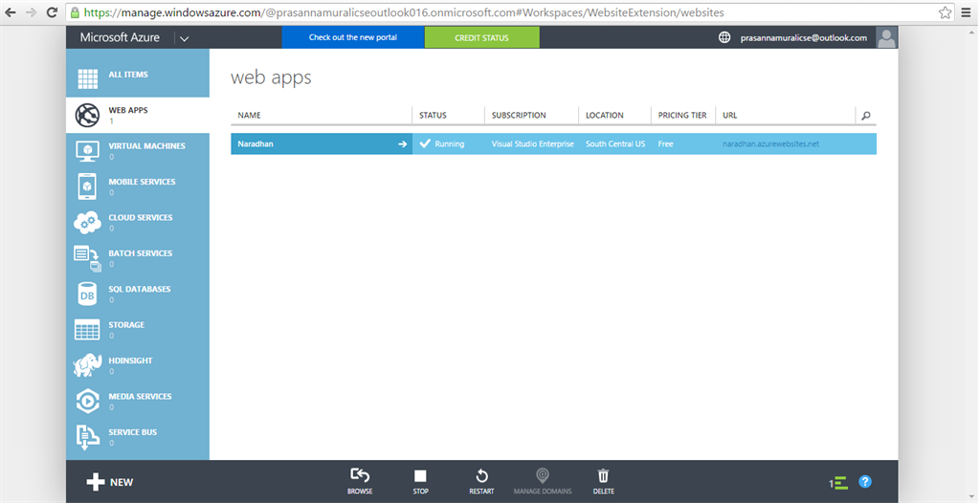This screenshot has height=503, width=980.
Task: Open the Service Bus icon
Action: click(87, 437)
